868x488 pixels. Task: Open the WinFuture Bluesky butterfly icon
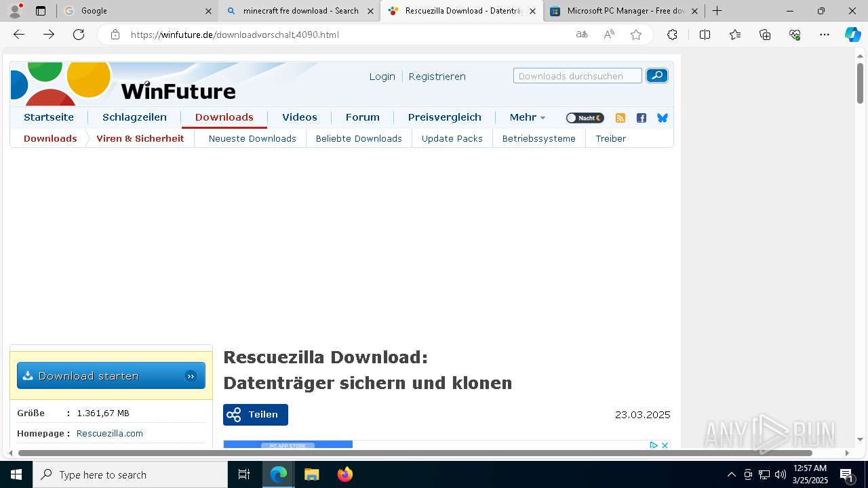tap(663, 118)
